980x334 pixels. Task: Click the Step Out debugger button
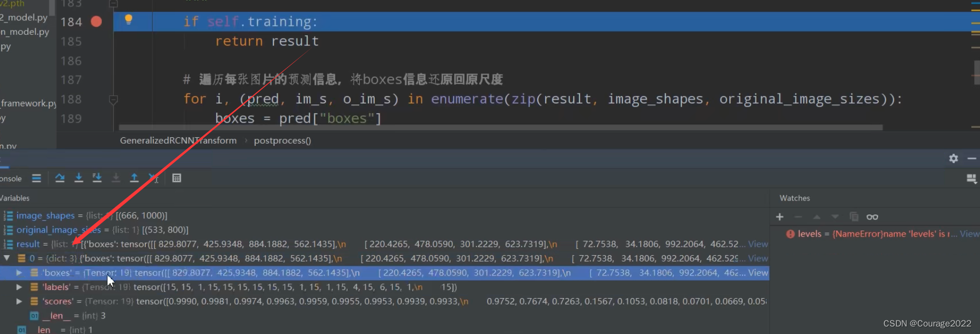(x=135, y=178)
